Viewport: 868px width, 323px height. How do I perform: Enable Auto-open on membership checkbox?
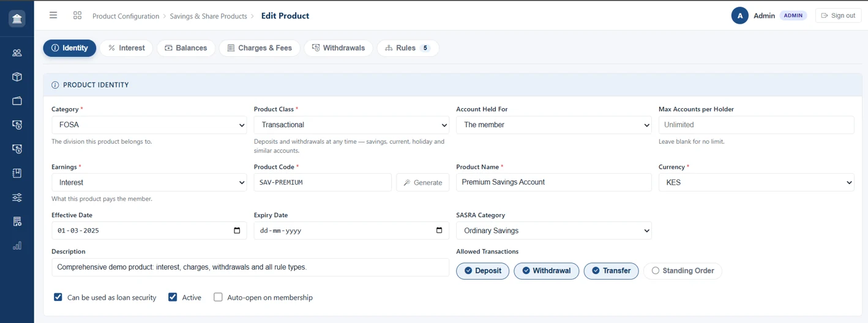(x=218, y=297)
